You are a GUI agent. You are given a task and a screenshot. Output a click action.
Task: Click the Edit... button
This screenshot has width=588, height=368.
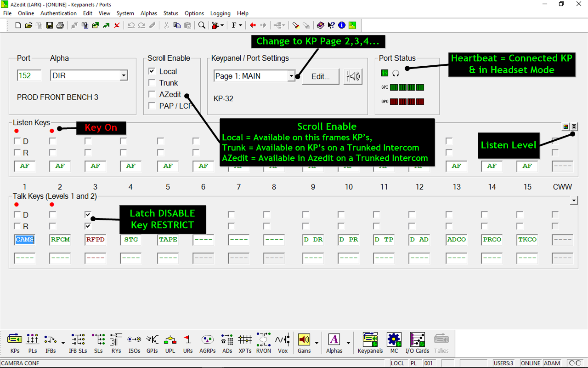click(321, 76)
